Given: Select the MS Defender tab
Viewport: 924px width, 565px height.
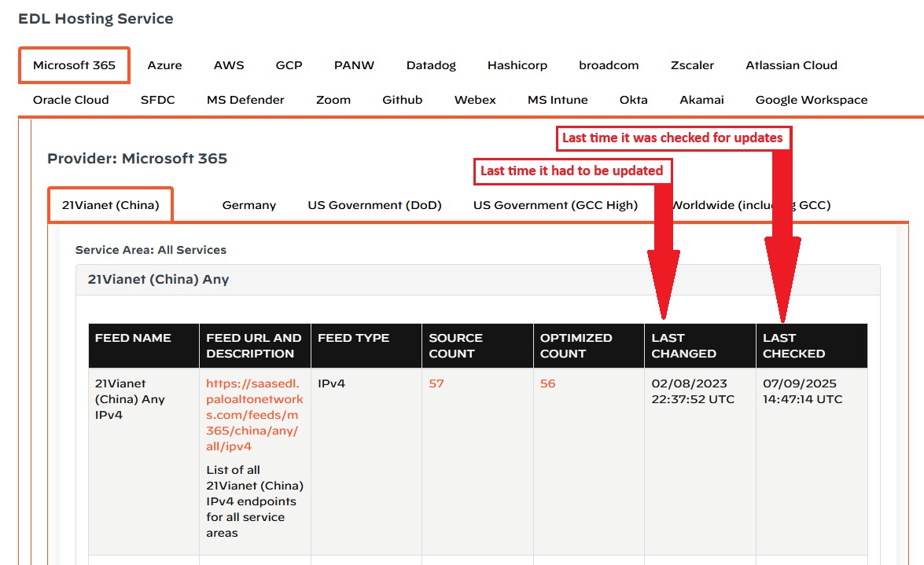Looking at the screenshot, I should point(245,100).
